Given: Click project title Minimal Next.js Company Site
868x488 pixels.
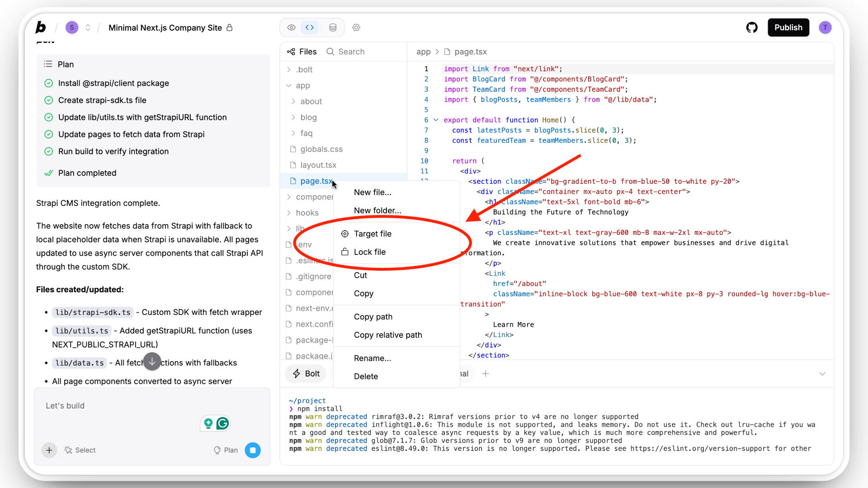Looking at the screenshot, I should [x=165, y=28].
